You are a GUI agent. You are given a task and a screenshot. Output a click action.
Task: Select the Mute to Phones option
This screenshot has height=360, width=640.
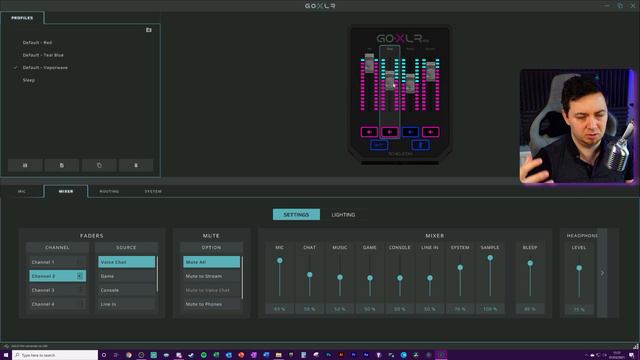[211, 304]
